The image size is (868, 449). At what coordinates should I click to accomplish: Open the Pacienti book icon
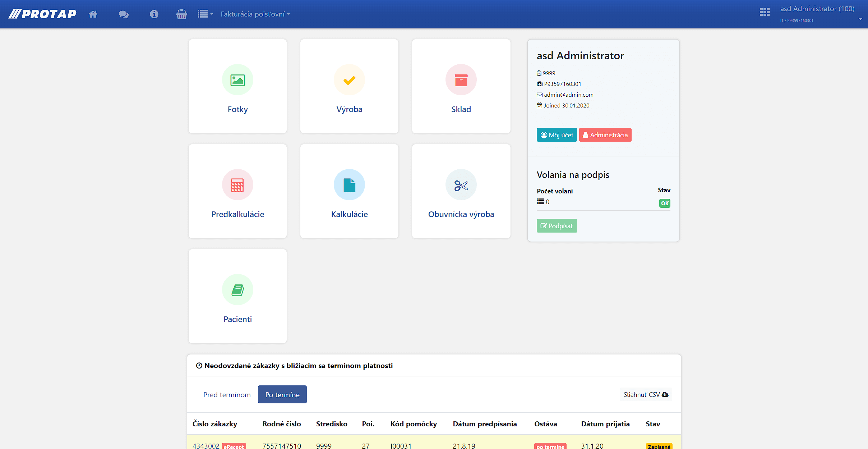tap(237, 290)
